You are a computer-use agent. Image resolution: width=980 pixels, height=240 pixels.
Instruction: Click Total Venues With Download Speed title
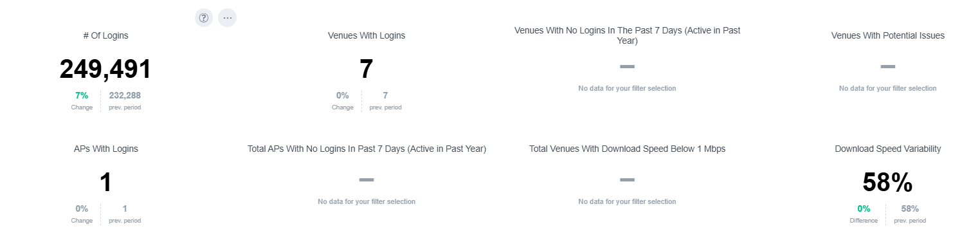click(x=627, y=149)
